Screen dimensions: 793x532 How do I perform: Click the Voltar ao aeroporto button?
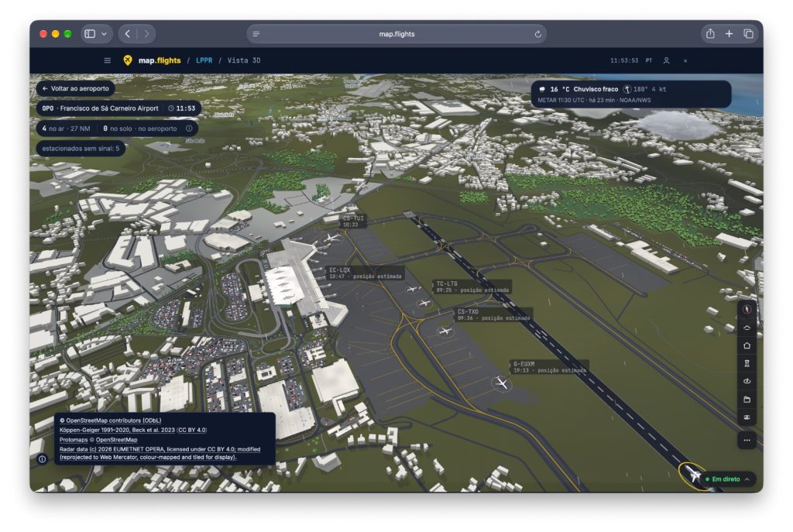(76, 88)
